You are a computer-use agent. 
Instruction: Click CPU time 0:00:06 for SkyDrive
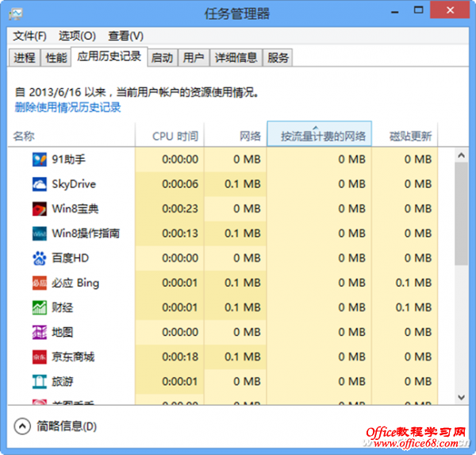(x=180, y=184)
